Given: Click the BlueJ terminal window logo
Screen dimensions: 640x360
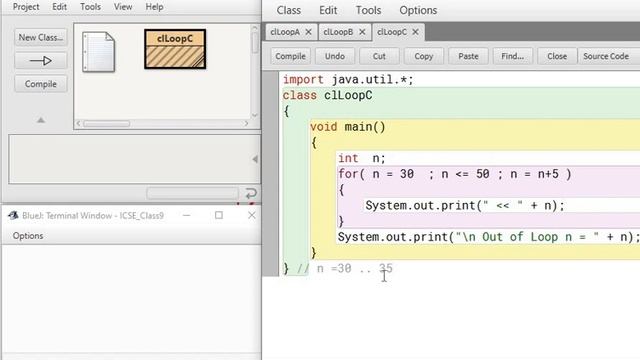Looking at the screenshot, I should pyautogui.click(x=13, y=215).
